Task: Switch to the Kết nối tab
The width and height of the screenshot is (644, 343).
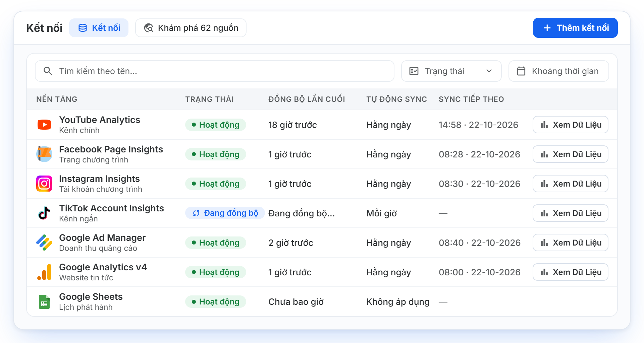Action: (x=99, y=28)
